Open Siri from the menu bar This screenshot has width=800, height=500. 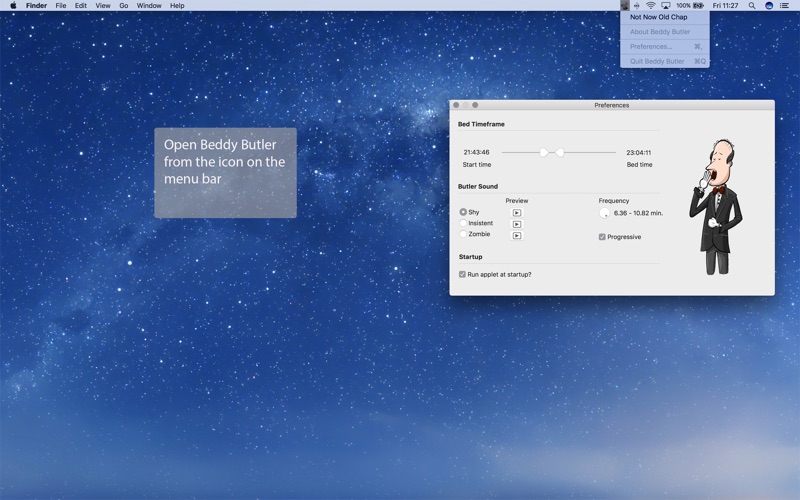[x=769, y=6]
